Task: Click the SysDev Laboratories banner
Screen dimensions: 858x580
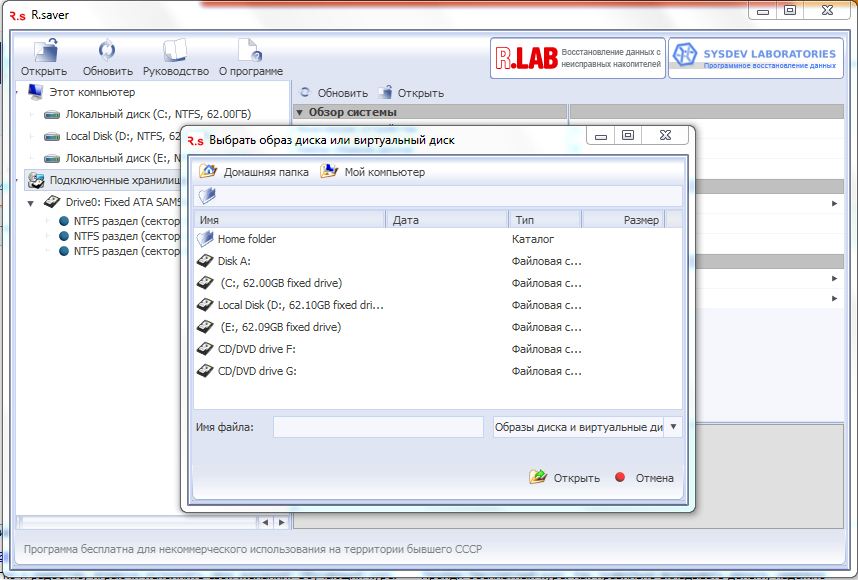Action: (x=756, y=58)
